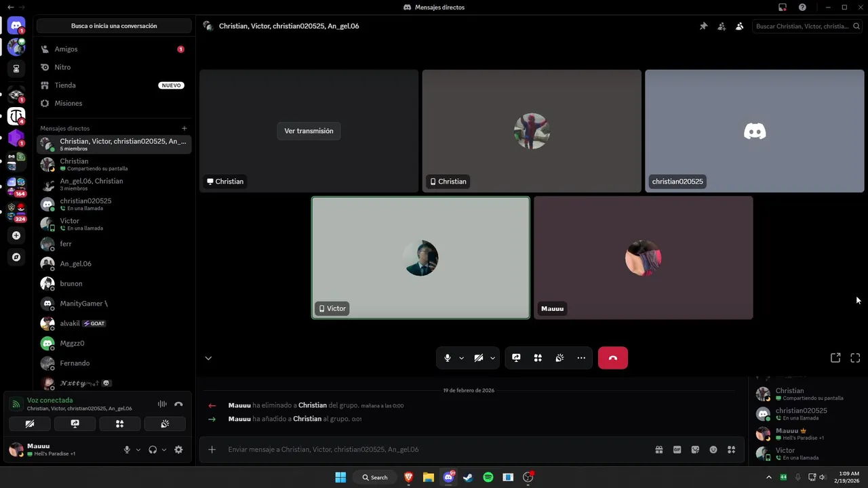Click gift icon in message bar
This screenshot has width=868, height=488.
[x=659, y=449]
